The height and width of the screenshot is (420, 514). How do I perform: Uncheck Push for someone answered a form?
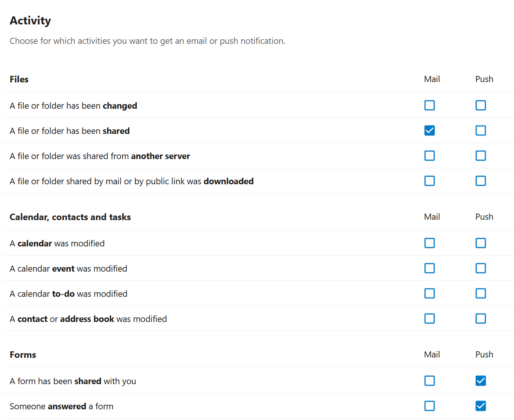481,406
